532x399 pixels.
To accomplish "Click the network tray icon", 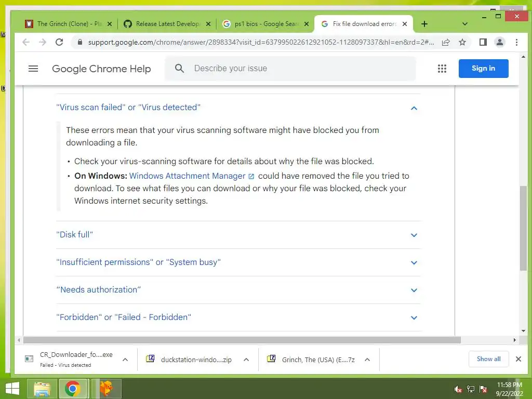I will [x=471, y=389].
